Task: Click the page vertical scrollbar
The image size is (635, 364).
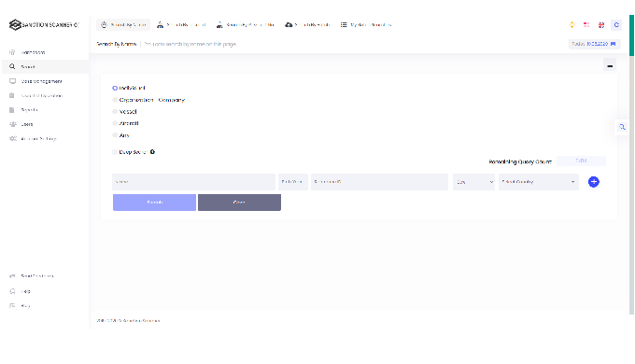Action: (631, 164)
